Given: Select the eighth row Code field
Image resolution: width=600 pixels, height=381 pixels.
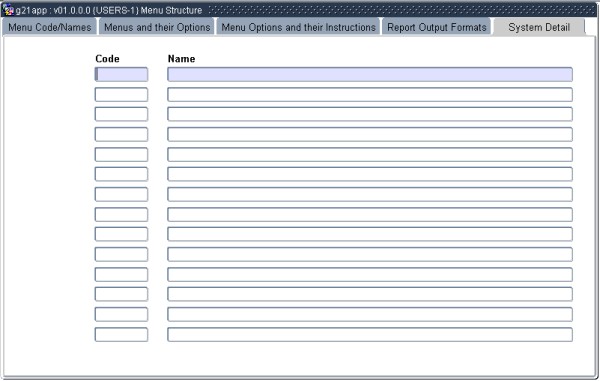Looking at the screenshot, I should 121,215.
